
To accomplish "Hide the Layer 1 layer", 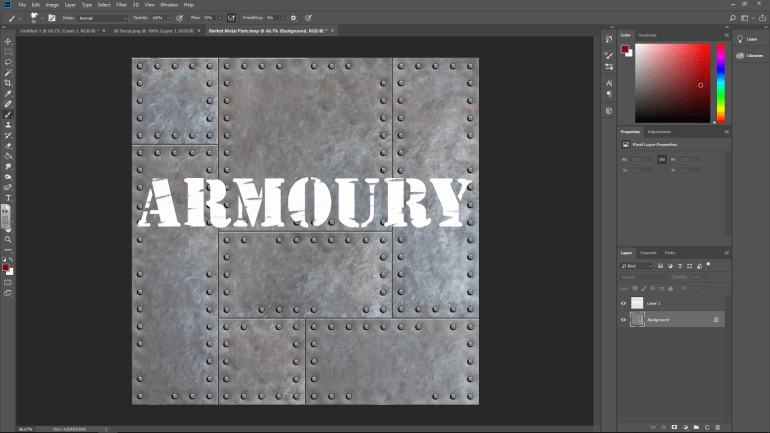I will pos(624,302).
